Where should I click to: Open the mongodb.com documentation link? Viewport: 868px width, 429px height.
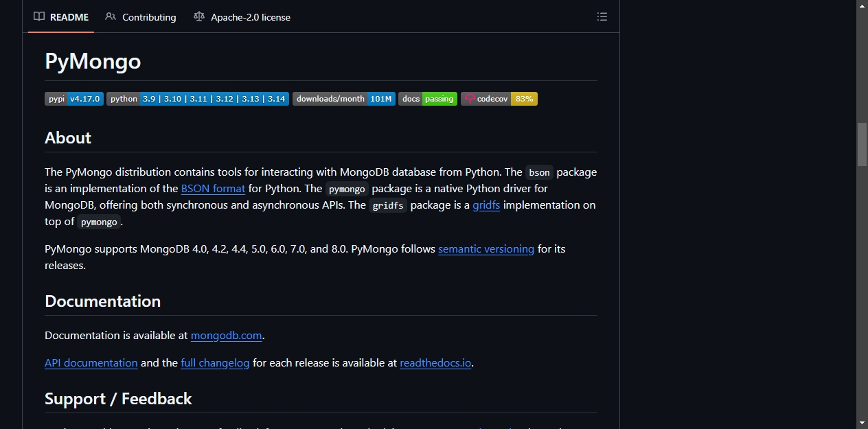click(226, 336)
